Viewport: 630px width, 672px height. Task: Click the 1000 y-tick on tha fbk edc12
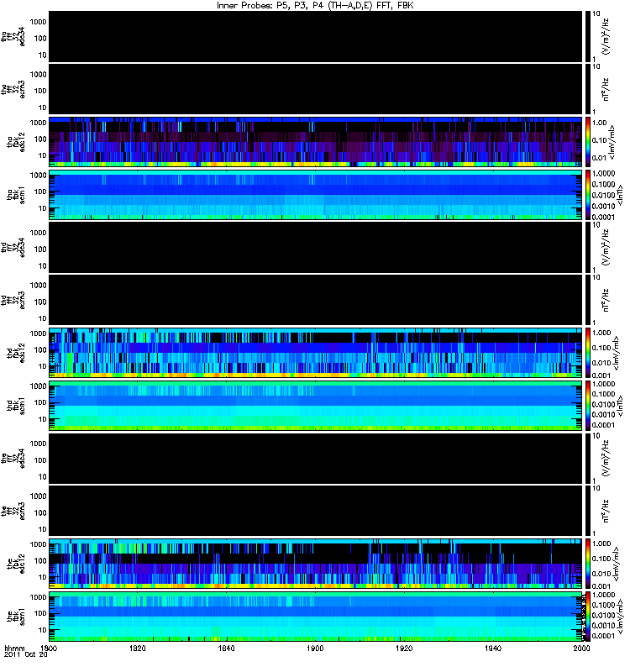(38, 123)
